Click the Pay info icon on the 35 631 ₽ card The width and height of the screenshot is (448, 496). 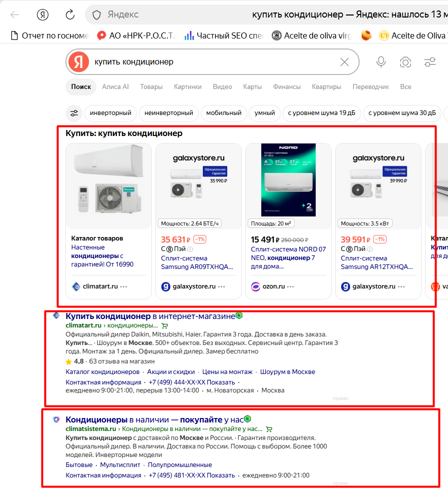pos(190,249)
